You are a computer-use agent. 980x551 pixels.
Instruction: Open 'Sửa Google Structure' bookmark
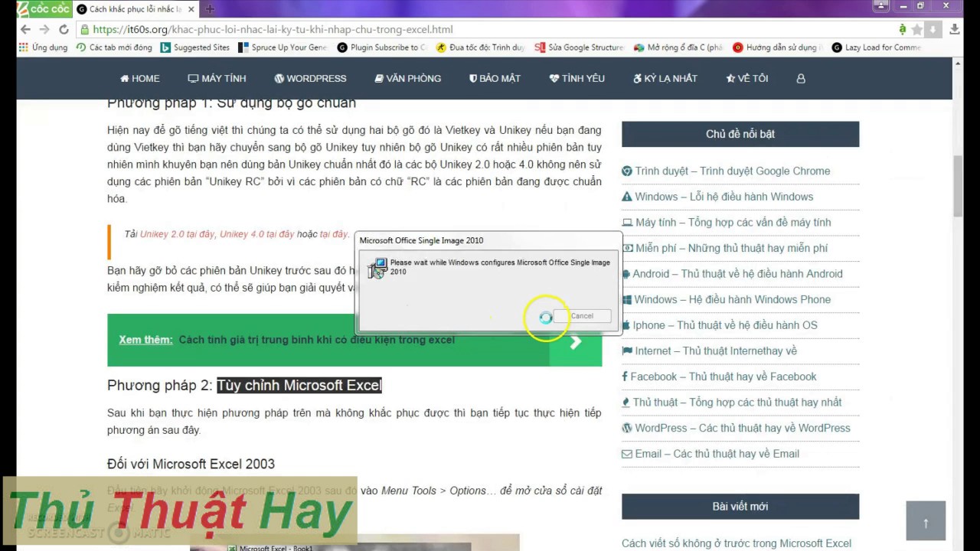[580, 47]
